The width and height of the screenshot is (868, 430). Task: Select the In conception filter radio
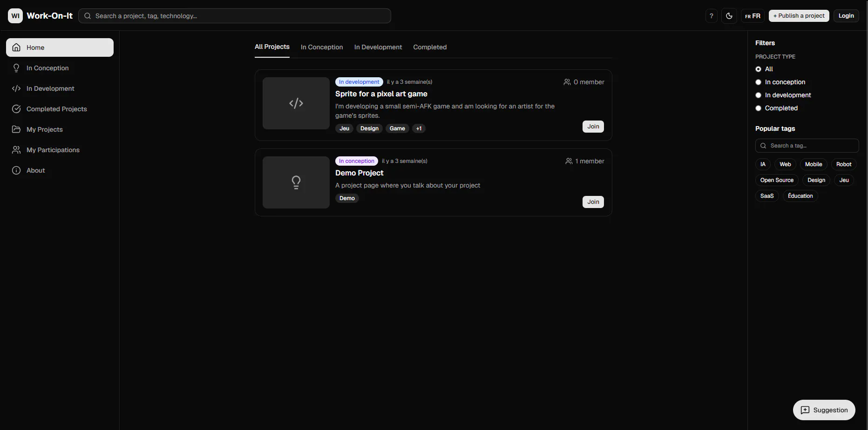click(x=758, y=82)
